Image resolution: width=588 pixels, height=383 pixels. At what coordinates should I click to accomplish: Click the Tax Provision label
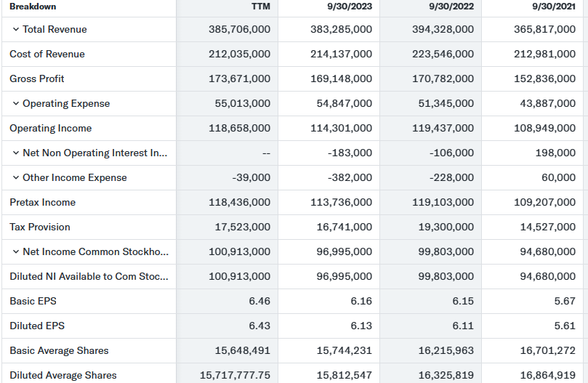pos(40,227)
